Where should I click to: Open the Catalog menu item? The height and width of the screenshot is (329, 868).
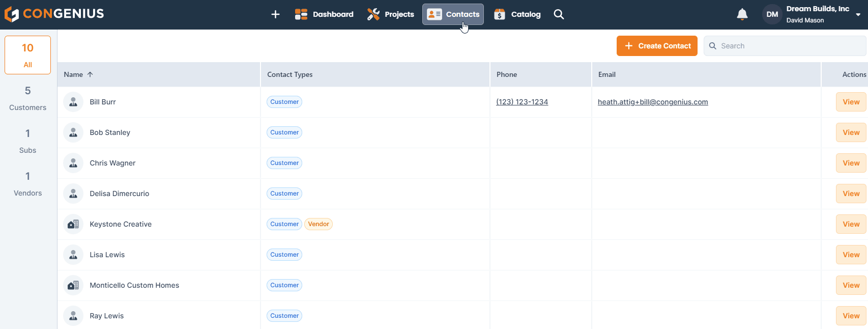pos(517,14)
